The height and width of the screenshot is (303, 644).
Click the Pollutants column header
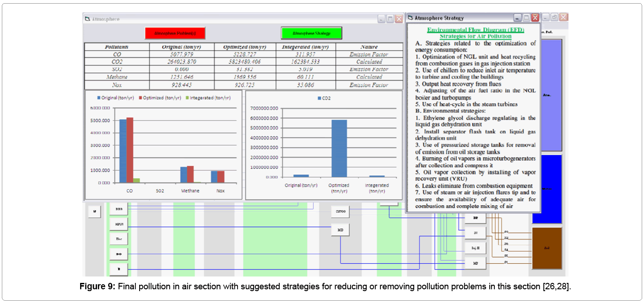(x=117, y=47)
